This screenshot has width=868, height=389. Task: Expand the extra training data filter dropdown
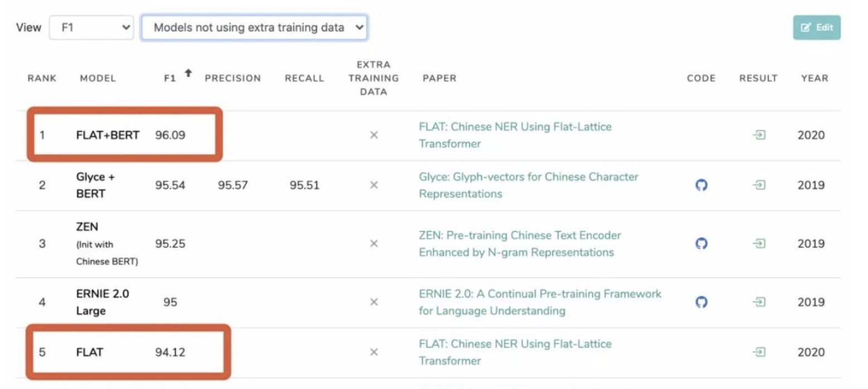(x=254, y=27)
